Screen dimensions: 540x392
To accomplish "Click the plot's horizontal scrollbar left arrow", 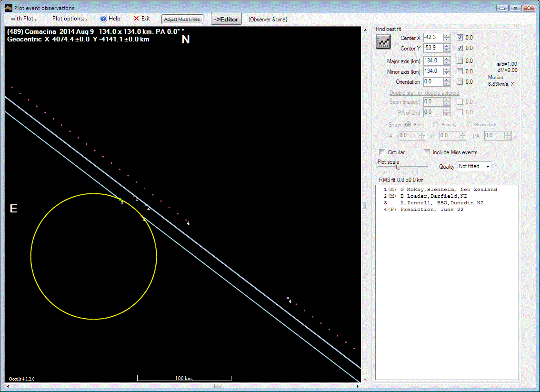I will 8,386.
